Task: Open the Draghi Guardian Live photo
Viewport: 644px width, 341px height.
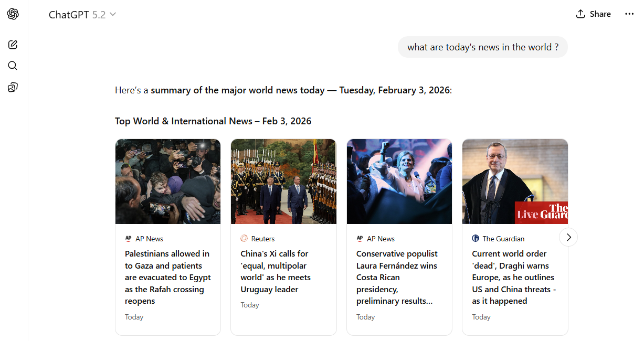Action: click(514, 182)
